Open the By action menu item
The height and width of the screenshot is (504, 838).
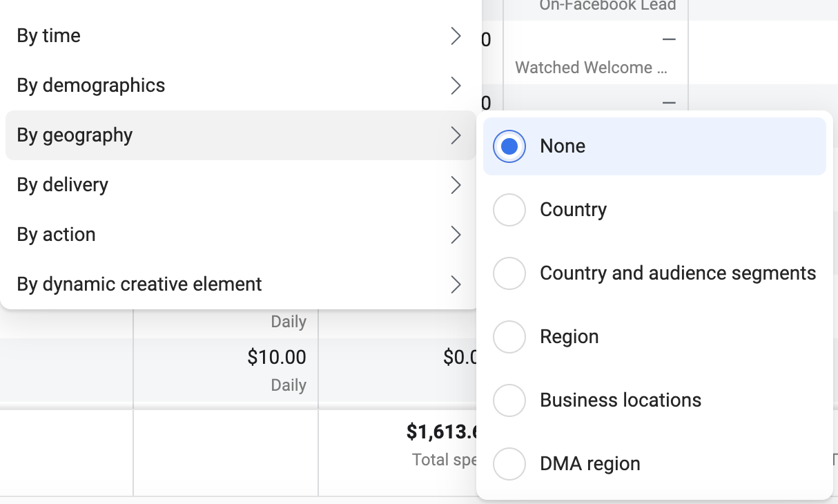pos(240,235)
